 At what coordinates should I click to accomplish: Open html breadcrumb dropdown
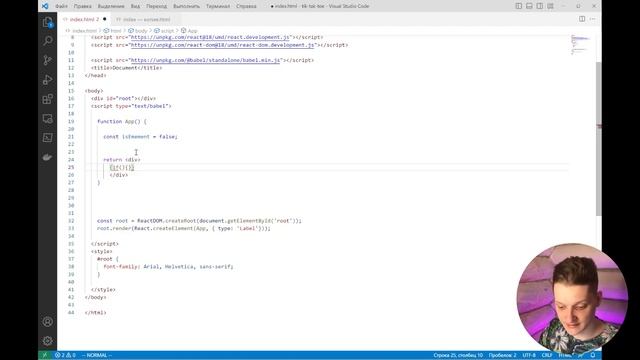click(113, 31)
